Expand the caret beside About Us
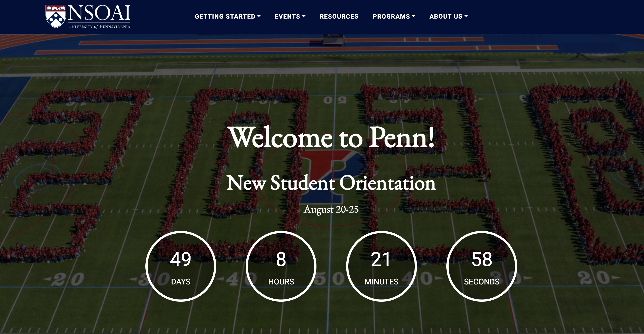Screen dimensions: 644x334 click(466, 16)
